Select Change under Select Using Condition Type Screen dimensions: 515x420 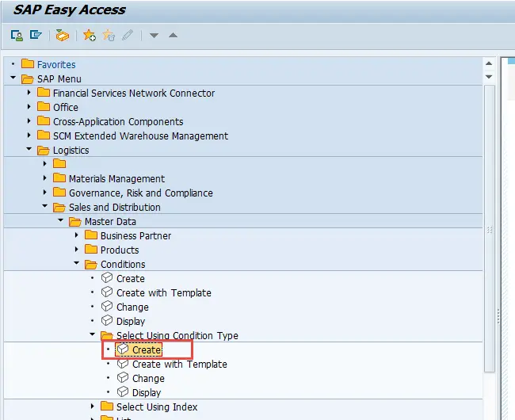(x=148, y=378)
